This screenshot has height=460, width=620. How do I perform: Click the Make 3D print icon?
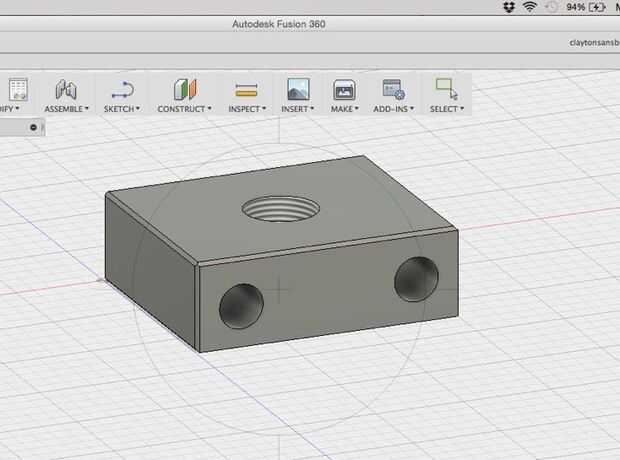(344, 90)
